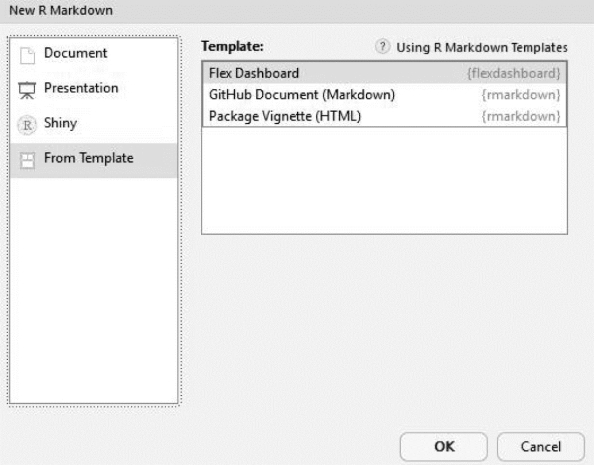Click the question mark help icon

[382, 47]
